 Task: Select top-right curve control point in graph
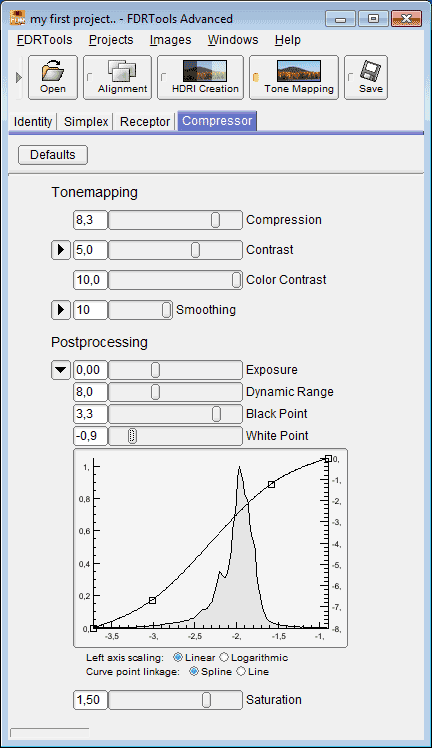(328, 458)
